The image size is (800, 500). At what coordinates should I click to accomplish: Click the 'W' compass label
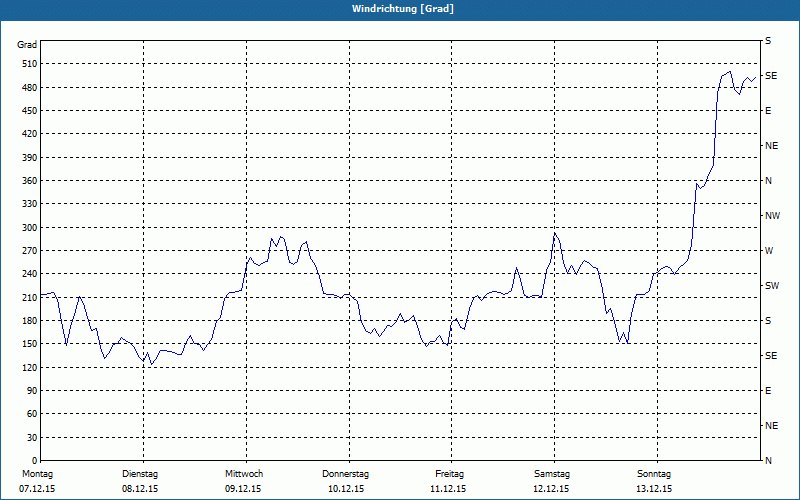(x=769, y=251)
